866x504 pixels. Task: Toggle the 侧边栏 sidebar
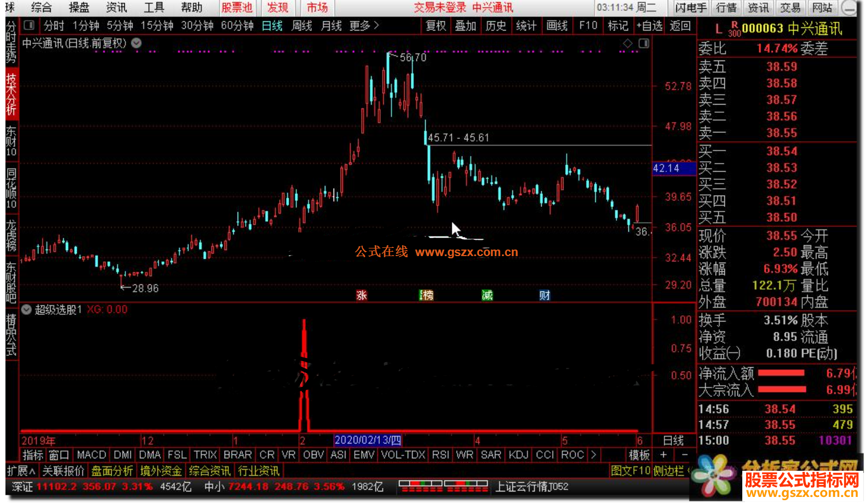(669, 471)
